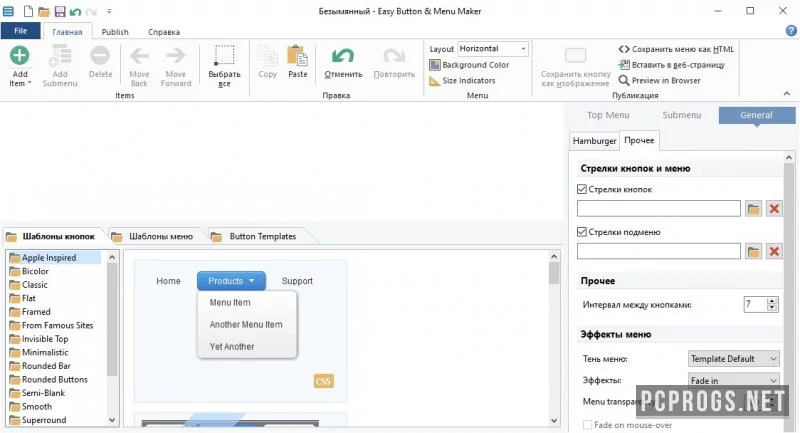This screenshot has width=800, height=433.
Task: Clear the Стрелки кнопок image with red X
Action: 774,209
